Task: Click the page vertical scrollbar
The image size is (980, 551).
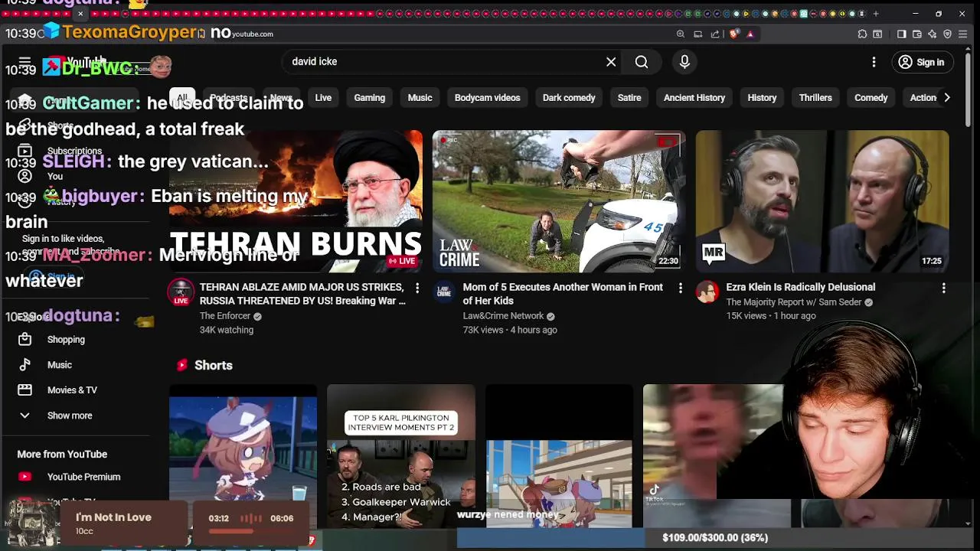Action: click(x=969, y=92)
